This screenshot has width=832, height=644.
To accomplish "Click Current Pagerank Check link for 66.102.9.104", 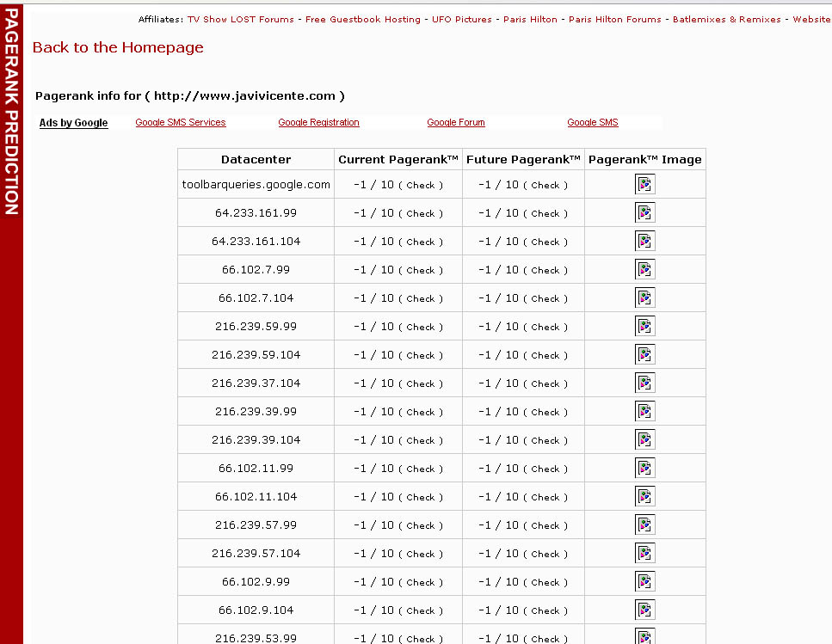I will tap(420, 610).
